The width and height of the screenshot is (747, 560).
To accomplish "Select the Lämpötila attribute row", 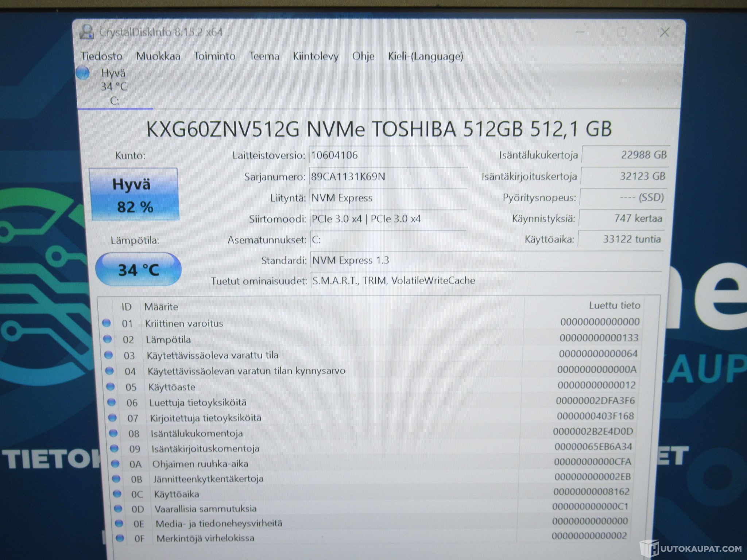I will 168,339.
